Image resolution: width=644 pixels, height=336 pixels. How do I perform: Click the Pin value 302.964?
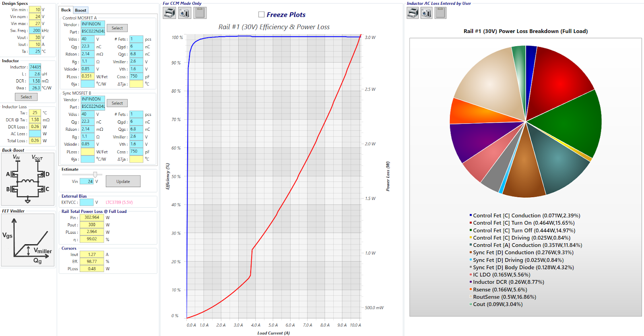click(x=92, y=217)
